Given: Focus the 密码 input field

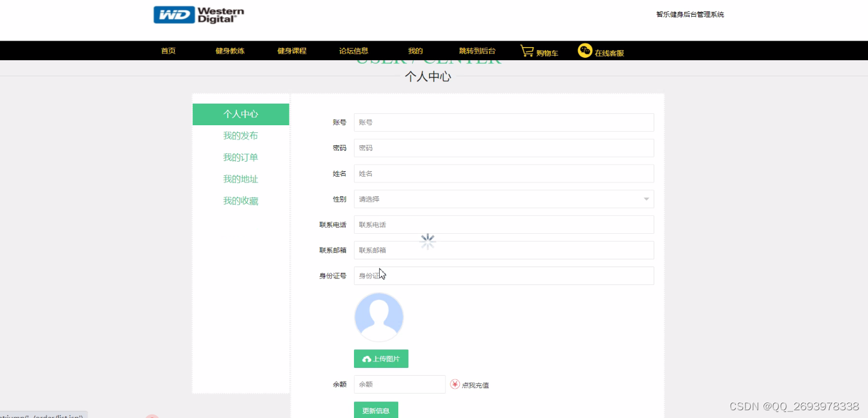Looking at the screenshot, I should [504, 148].
